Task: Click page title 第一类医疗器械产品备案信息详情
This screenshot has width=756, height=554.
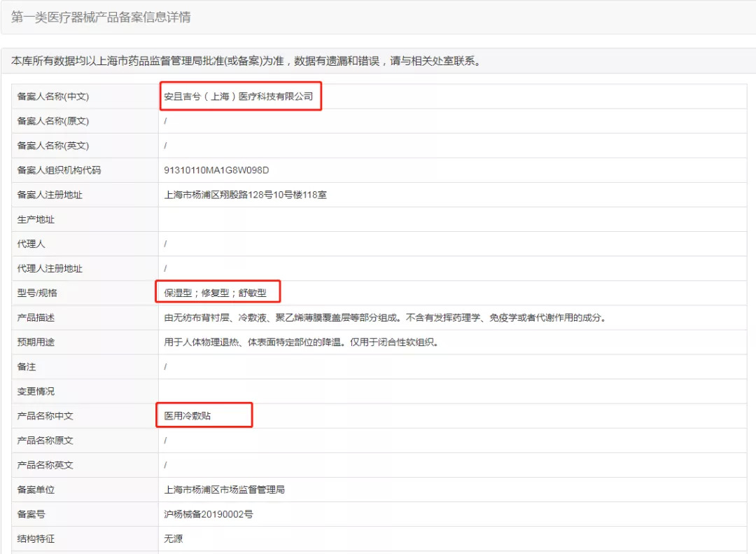Action: [101, 18]
